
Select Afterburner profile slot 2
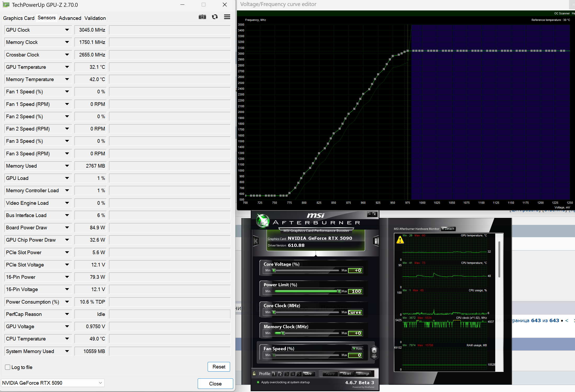280,374
